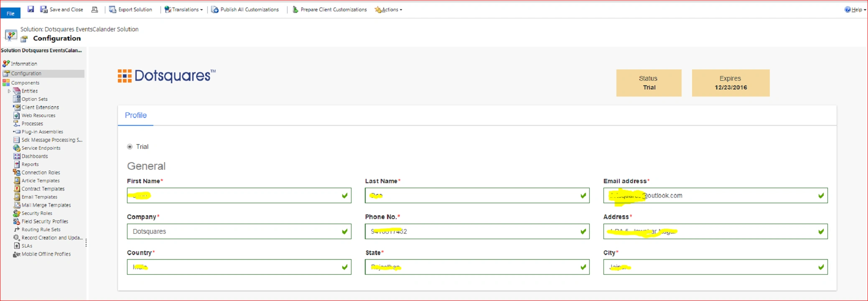Open the Web Resources node icon
Image resolution: width=868 pixels, height=301 pixels.
point(17,115)
